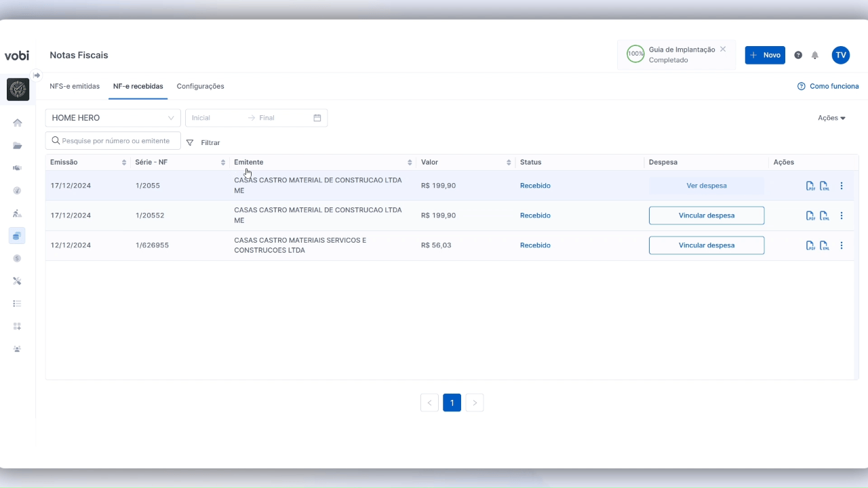Screen dimensions: 868x488
Task: Click the search by number or emitente field
Action: pyautogui.click(x=115, y=141)
